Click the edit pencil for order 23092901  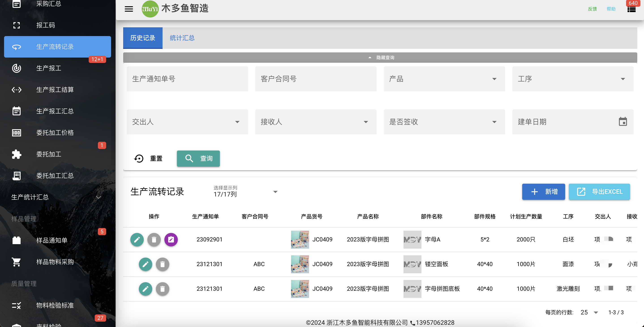[137, 239]
